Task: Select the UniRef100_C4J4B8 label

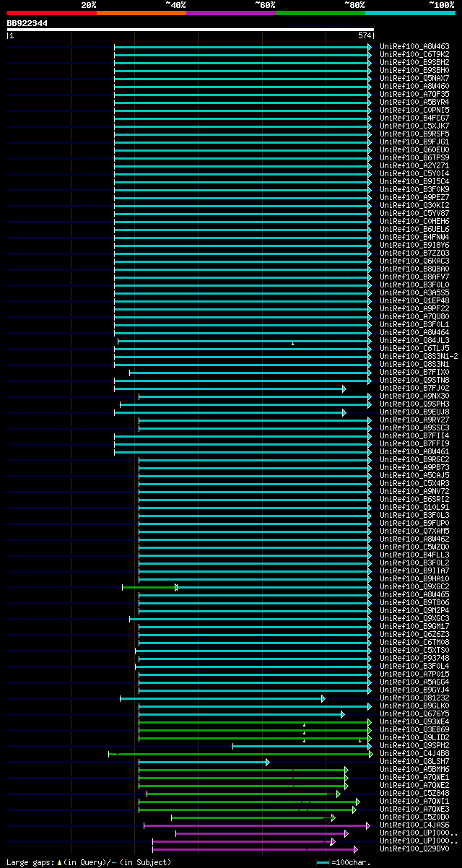Action: [x=414, y=753]
